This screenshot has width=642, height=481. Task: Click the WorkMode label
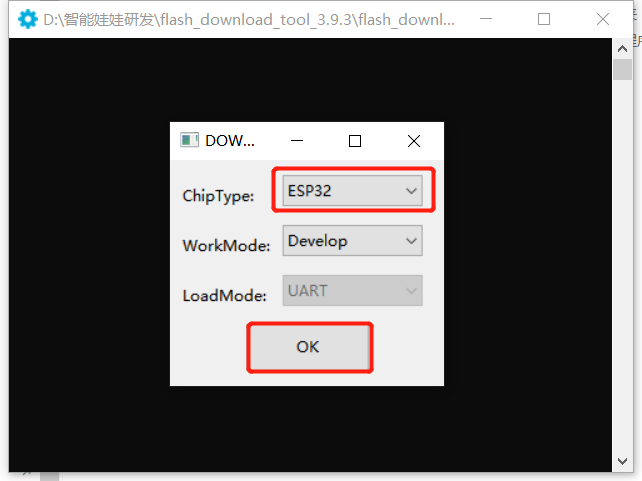click(226, 246)
